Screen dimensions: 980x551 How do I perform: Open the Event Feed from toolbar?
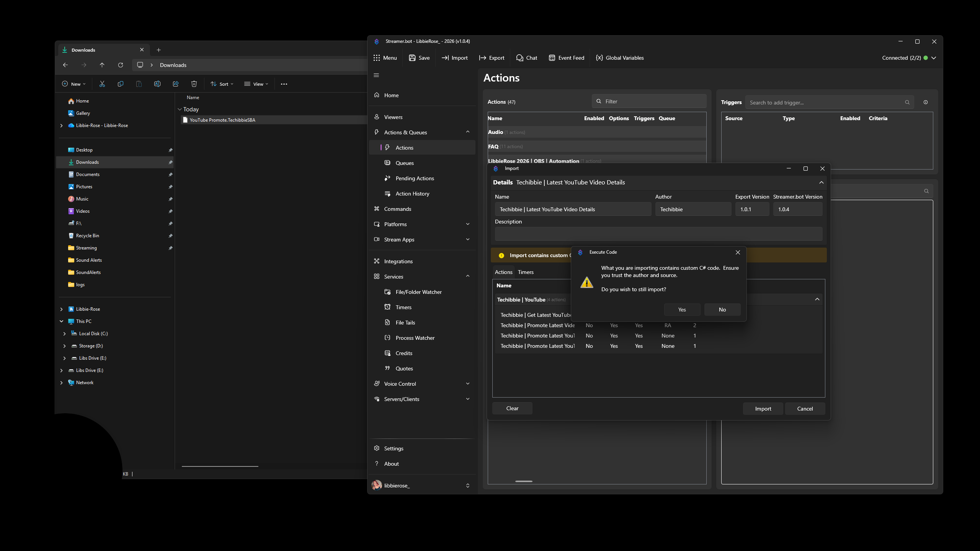coord(567,58)
